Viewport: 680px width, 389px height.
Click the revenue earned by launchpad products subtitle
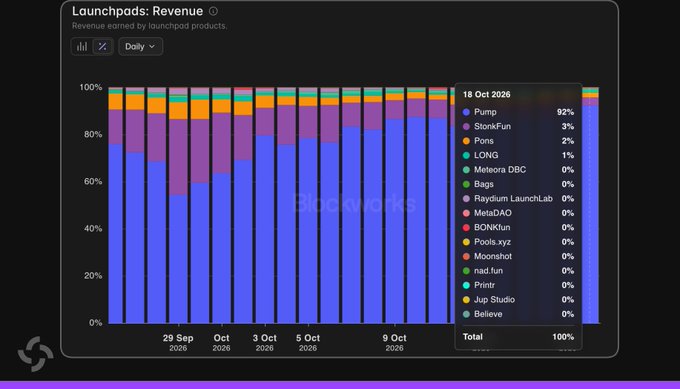[149, 26]
